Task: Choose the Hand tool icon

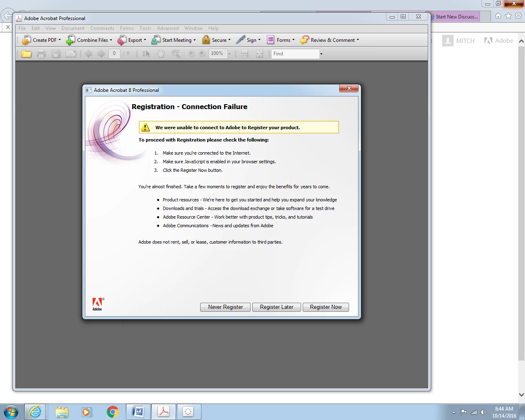Action: click(161, 54)
